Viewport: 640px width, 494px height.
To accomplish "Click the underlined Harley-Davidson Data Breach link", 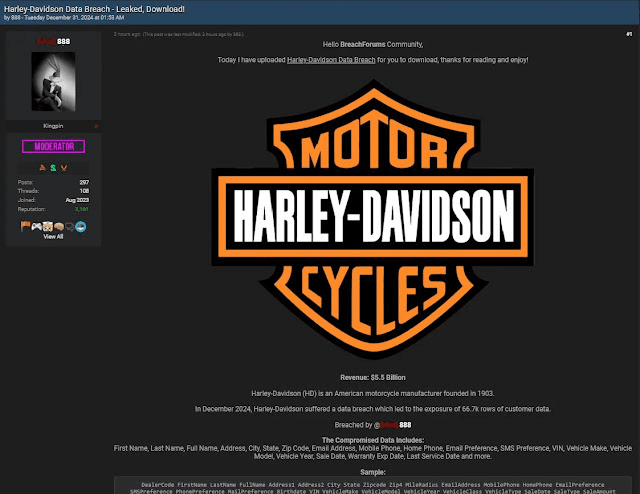I will 331,60.
